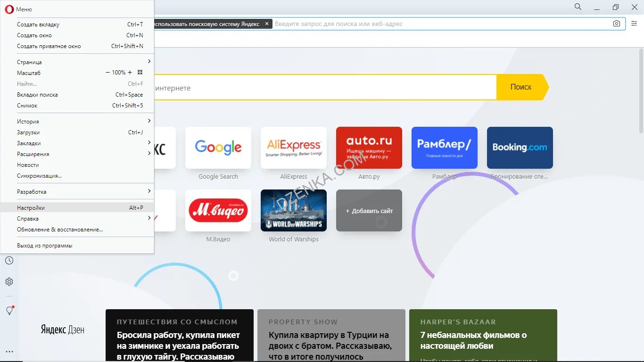
Task: Restore the browser window size
Action: pos(616,7)
